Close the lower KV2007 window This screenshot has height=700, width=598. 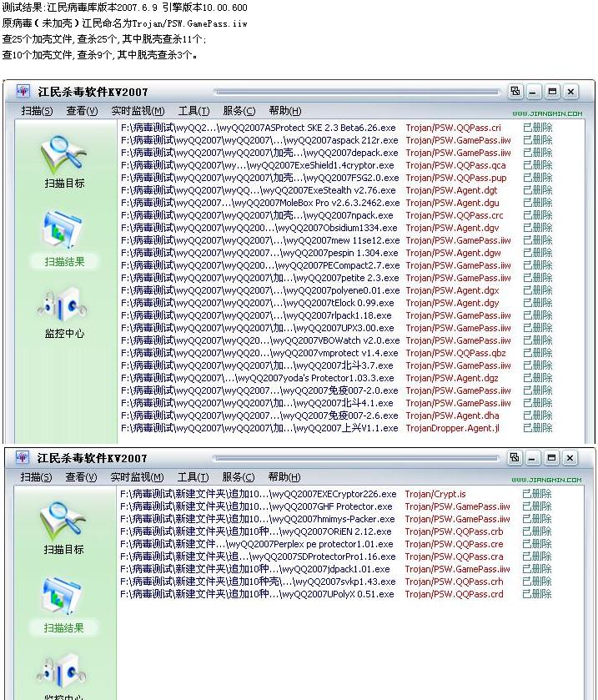(570, 457)
